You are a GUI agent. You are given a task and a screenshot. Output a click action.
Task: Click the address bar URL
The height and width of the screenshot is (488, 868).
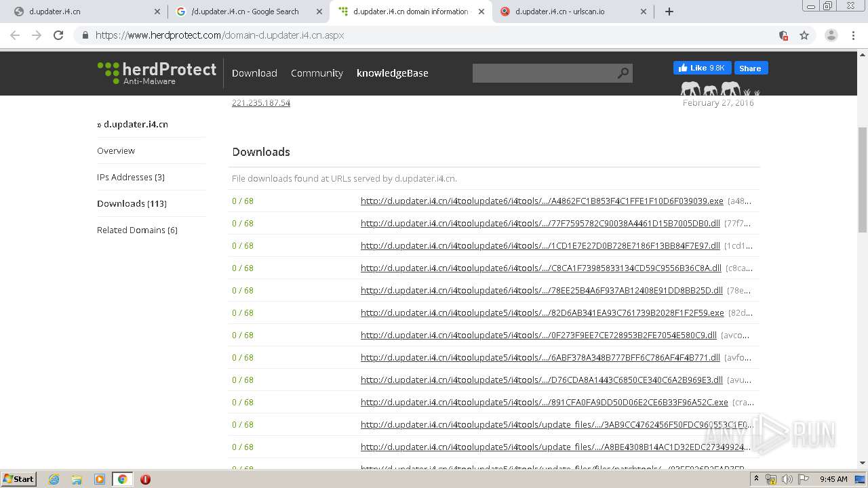220,35
